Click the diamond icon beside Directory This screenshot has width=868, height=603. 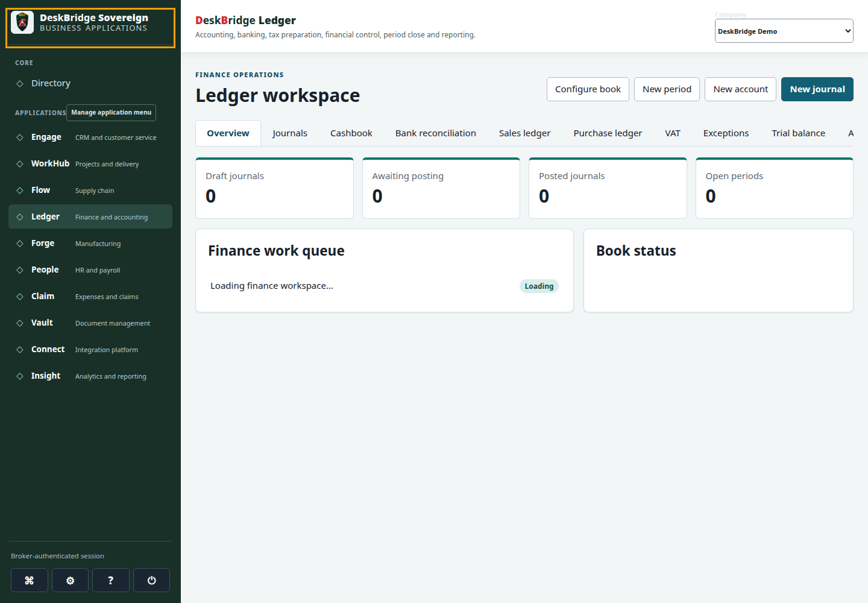coord(20,84)
